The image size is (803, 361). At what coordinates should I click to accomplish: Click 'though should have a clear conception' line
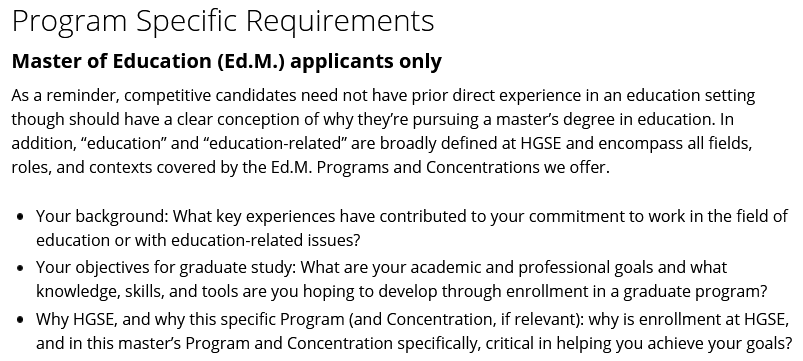pos(165,119)
